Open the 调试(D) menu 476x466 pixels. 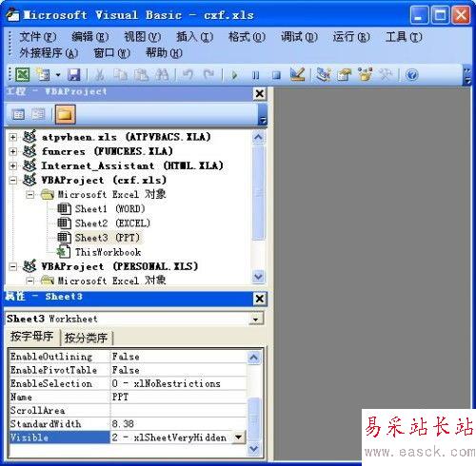pos(299,37)
